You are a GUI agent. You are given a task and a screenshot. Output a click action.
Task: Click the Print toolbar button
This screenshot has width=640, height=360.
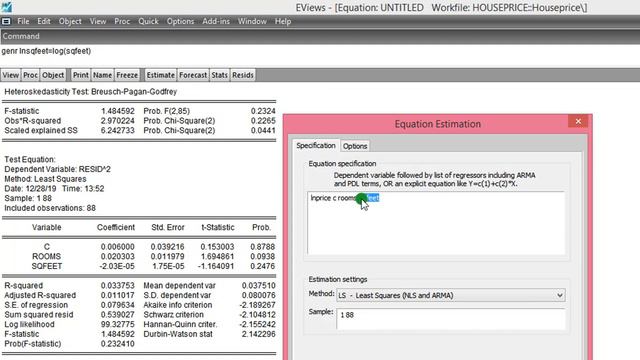(x=80, y=75)
